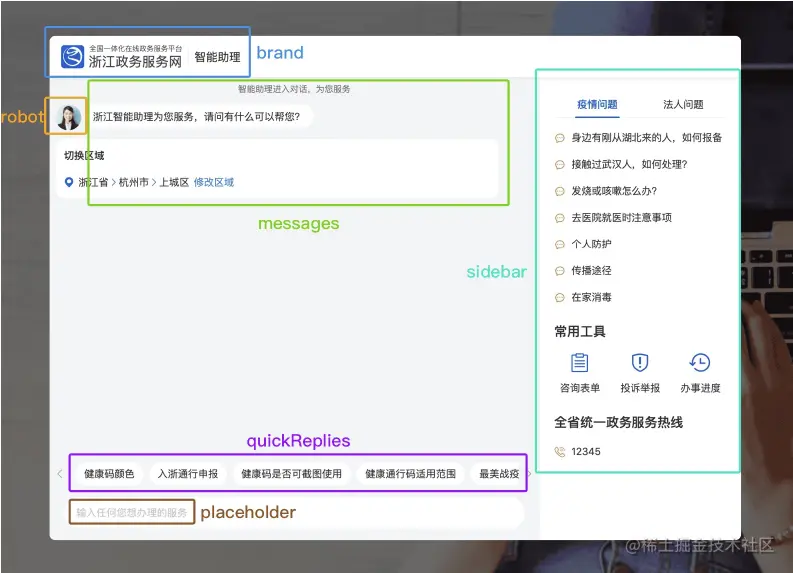This screenshot has height=573, width=793.
Task: Open the 传播途径 question
Action: [x=591, y=271]
